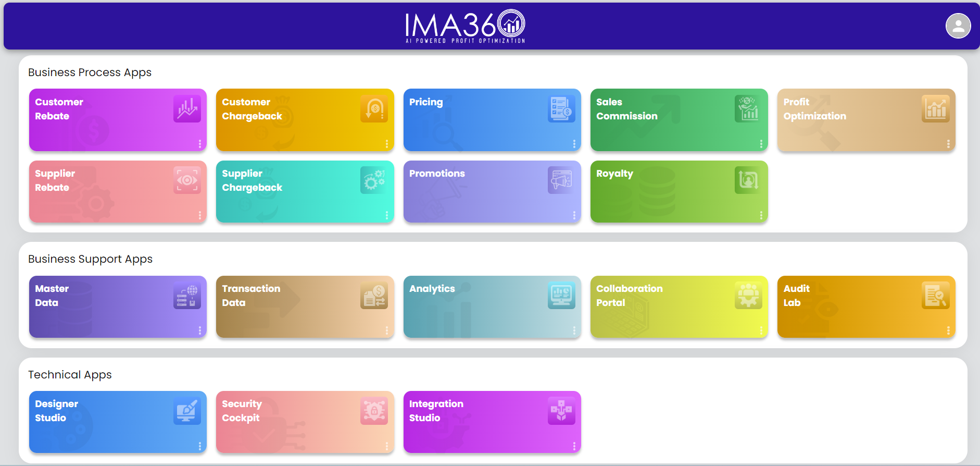Open the Designer Studio three-dot menu

(199, 446)
